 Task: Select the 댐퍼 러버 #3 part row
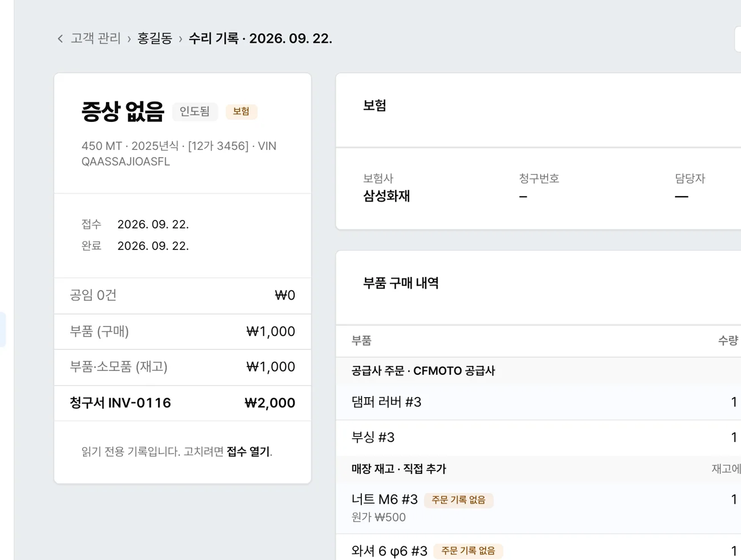click(x=539, y=402)
